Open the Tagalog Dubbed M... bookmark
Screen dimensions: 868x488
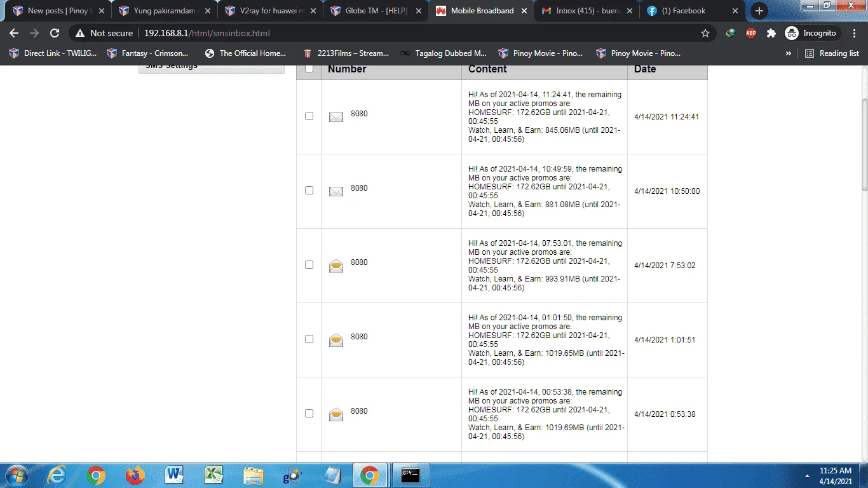443,53
